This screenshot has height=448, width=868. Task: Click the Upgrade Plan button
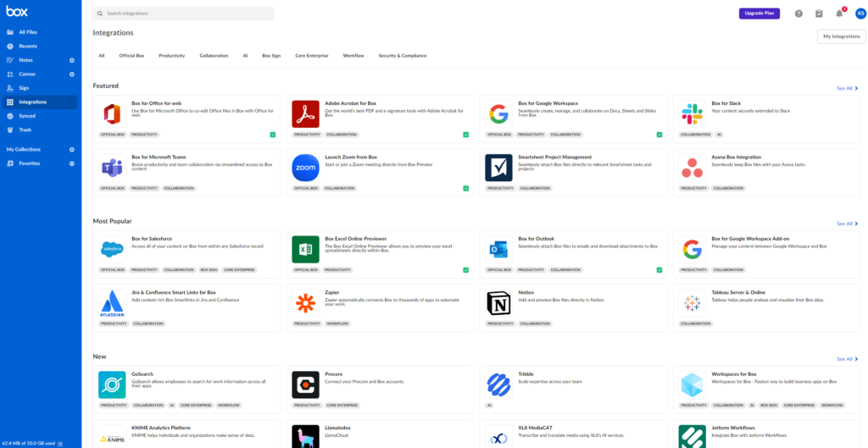click(x=759, y=14)
